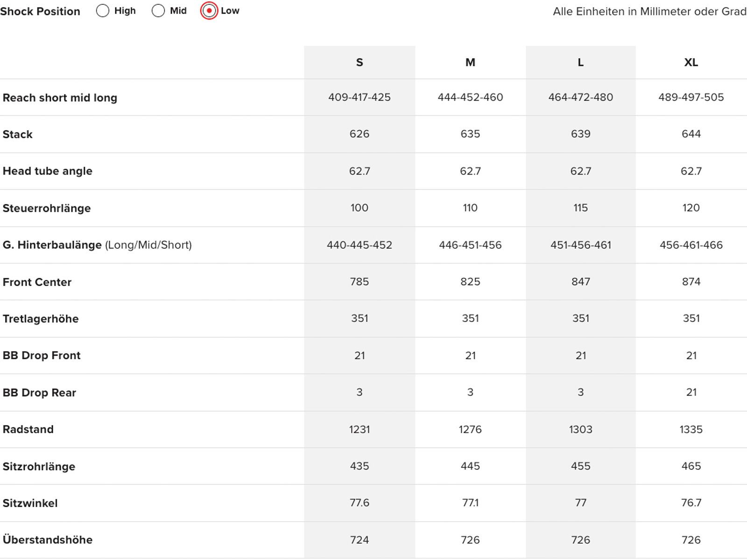Click the Steuerrohrlänge row label

47,208
